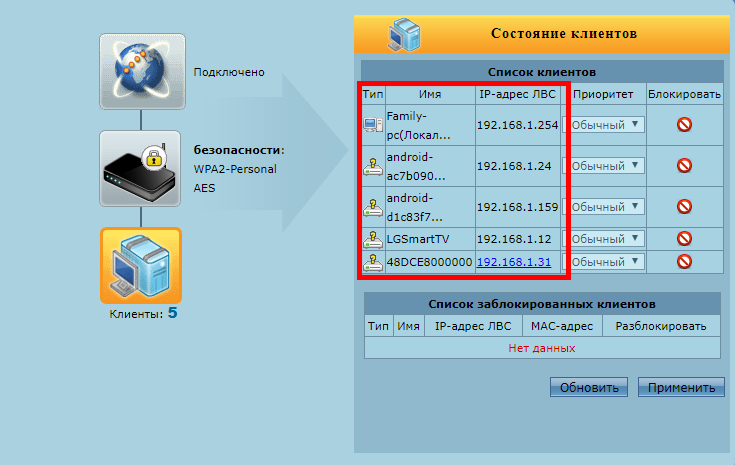Click the android-d1c83f7... client name
Image resolution: width=735 pixels, height=465 pixels.
click(415, 207)
